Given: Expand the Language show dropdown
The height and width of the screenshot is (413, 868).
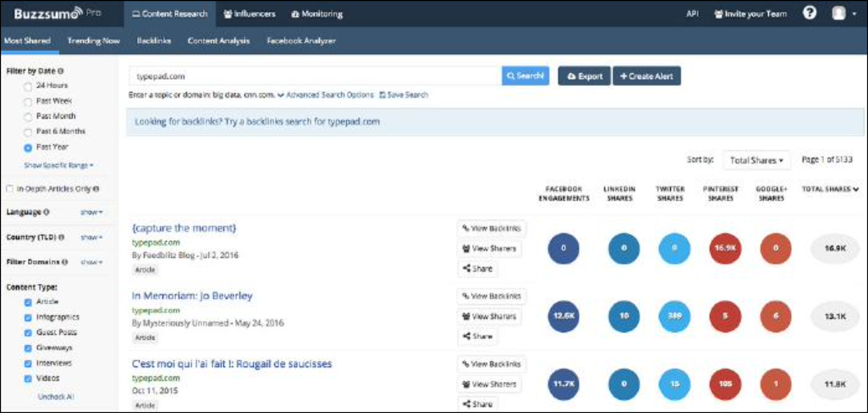Looking at the screenshot, I should pyautogui.click(x=92, y=212).
